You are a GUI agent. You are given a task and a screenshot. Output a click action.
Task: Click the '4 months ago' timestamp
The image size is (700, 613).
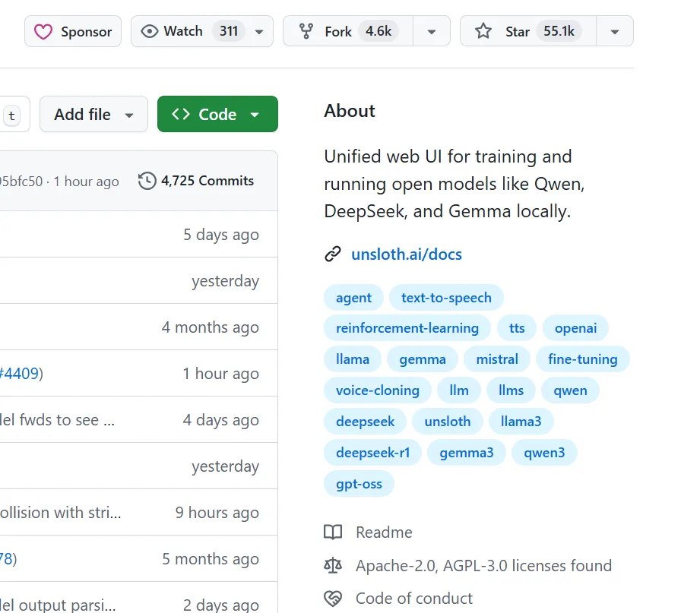(x=211, y=327)
